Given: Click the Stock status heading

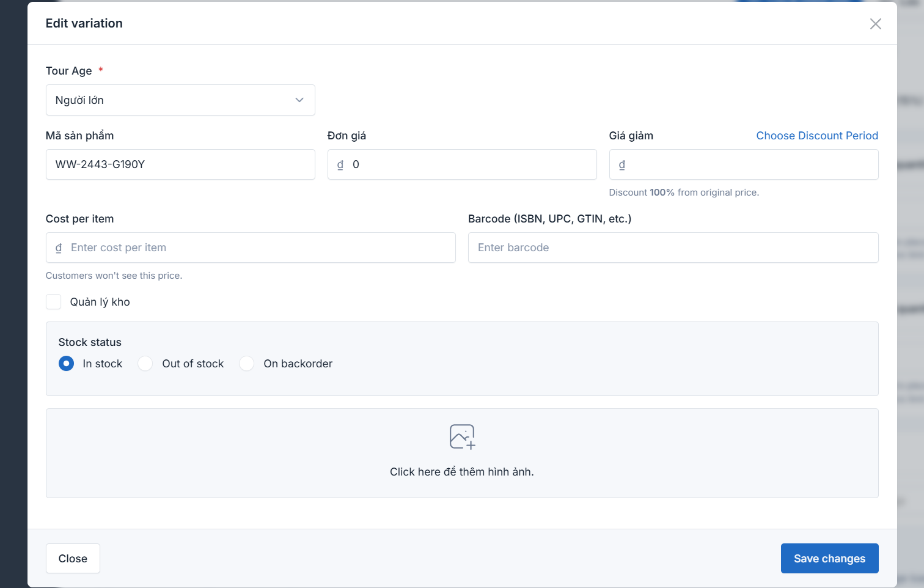Looking at the screenshot, I should 90,342.
